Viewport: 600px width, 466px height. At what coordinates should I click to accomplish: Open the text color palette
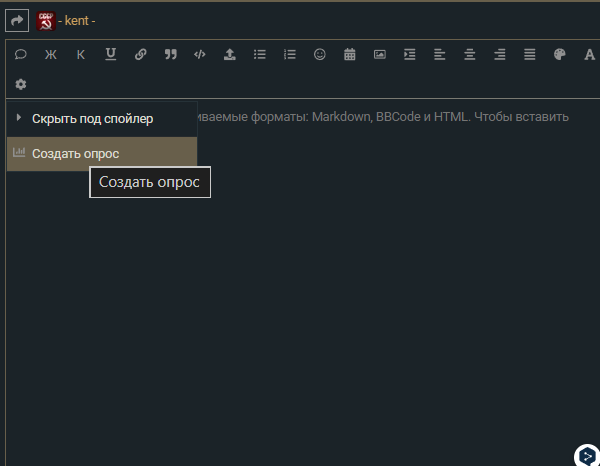(559, 55)
